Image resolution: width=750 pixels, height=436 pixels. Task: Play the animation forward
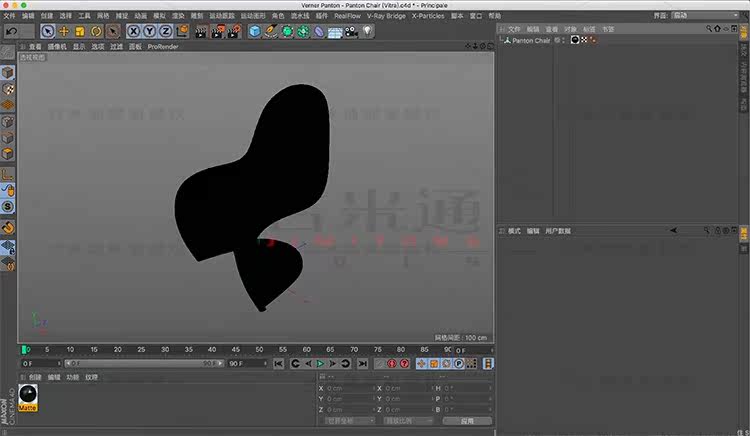(x=320, y=364)
